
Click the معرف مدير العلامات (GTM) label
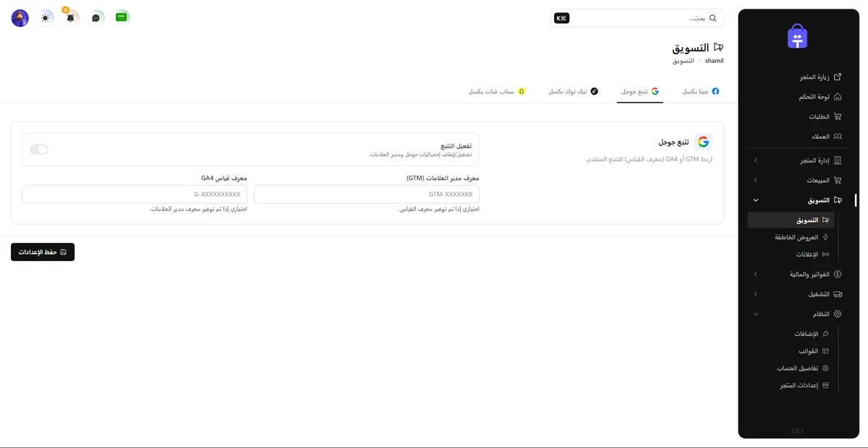pos(443,177)
